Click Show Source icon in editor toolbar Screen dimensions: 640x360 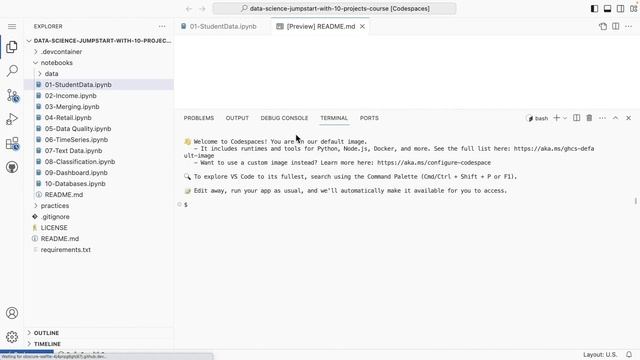(x=603, y=27)
